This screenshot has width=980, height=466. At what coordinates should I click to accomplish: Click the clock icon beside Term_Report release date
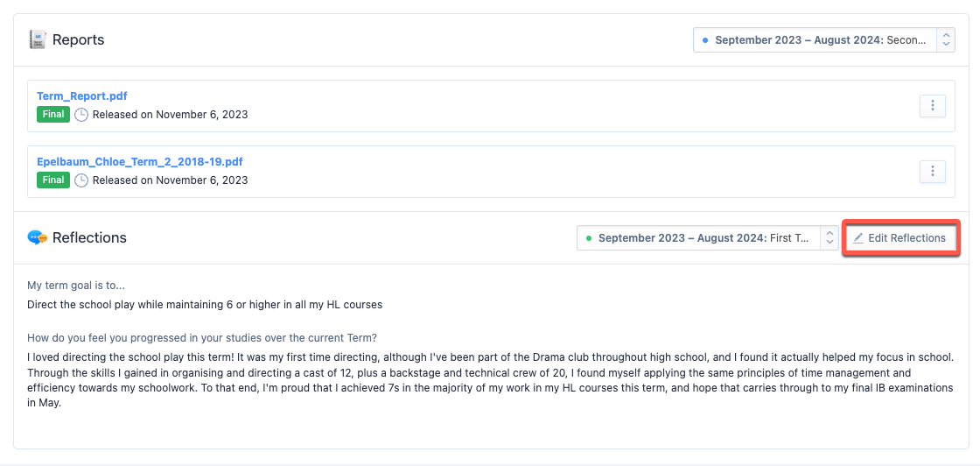(x=81, y=115)
